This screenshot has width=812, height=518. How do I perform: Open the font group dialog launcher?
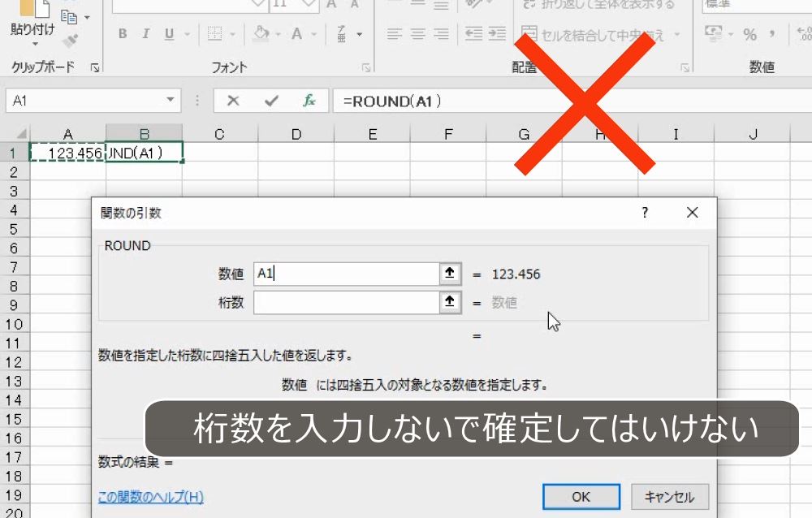click(366, 67)
